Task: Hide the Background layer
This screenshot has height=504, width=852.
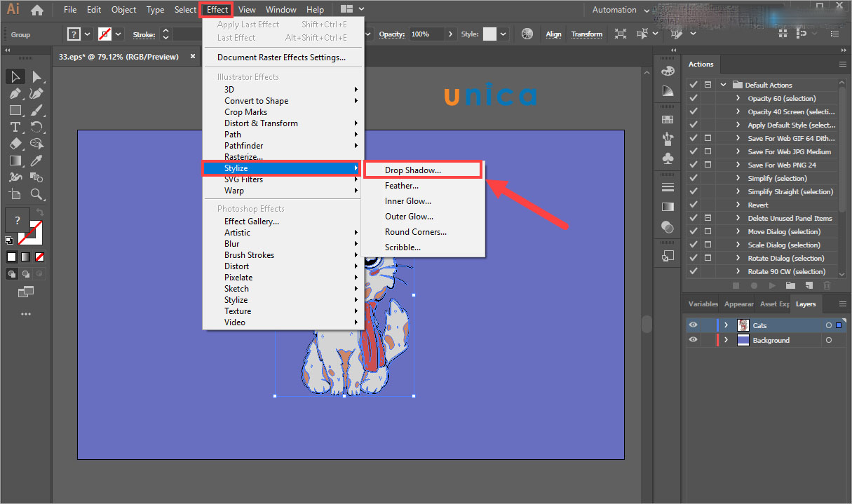Action: 693,340
